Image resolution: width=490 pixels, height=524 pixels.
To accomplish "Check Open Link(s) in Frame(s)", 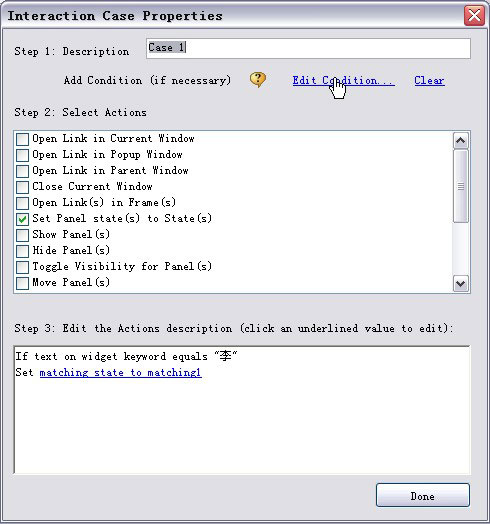I will point(22,203).
